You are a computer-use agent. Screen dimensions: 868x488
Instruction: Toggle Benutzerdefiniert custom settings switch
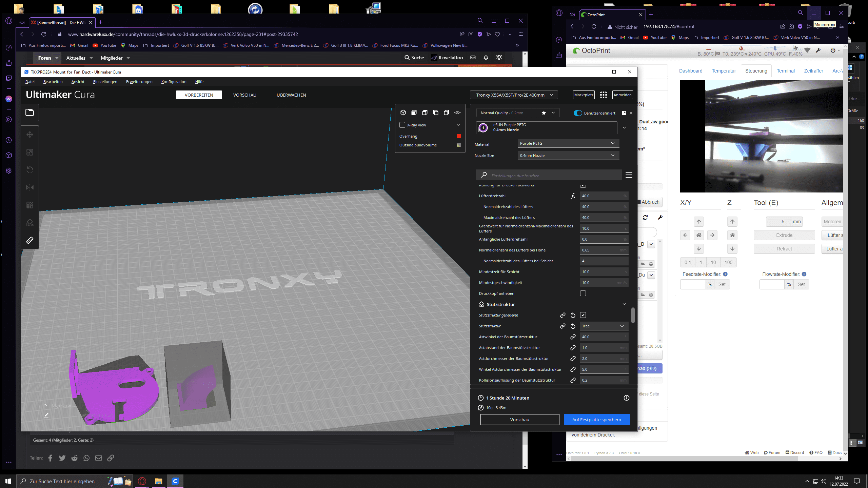[578, 113]
